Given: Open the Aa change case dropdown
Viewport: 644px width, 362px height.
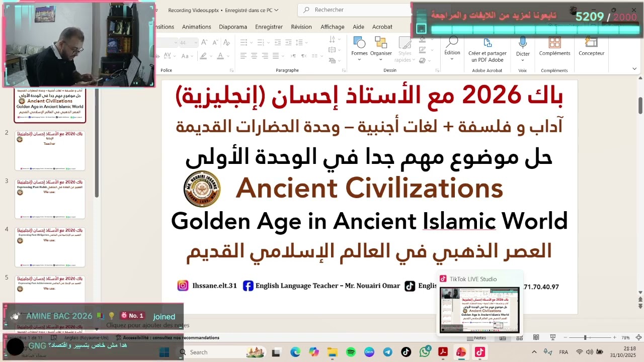Looking at the screenshot, I should click(x=187, y=55).
